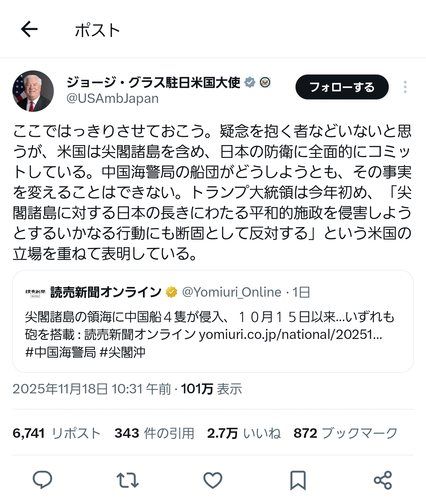View the 6,741 リポスト list

(x=57, y=433)
